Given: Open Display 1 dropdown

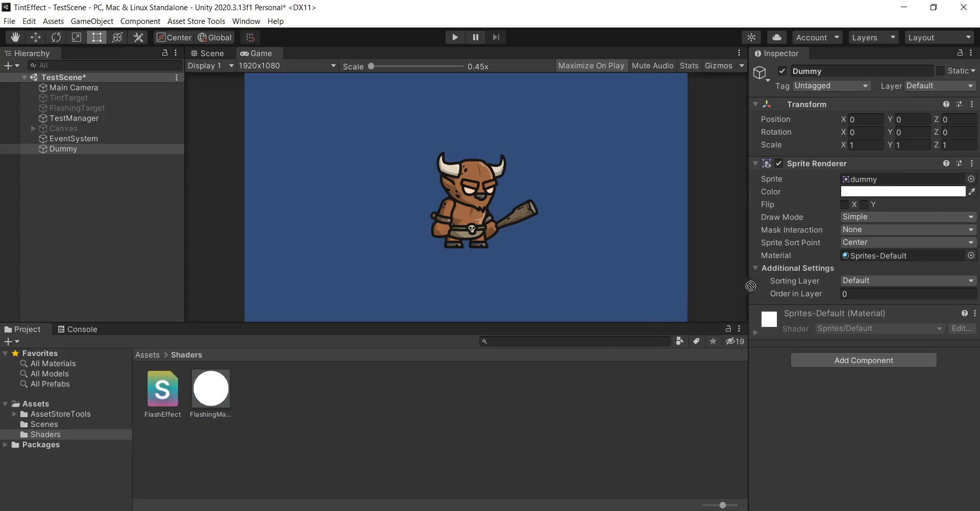Looking at the screenshot, I should pyautogui.click(x=210, y=66).
